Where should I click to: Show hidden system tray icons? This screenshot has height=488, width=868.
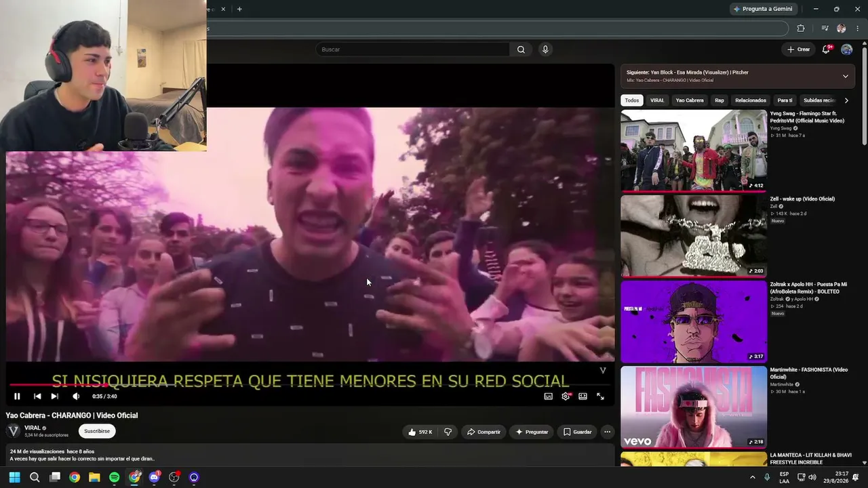click(x=752, y=477)
